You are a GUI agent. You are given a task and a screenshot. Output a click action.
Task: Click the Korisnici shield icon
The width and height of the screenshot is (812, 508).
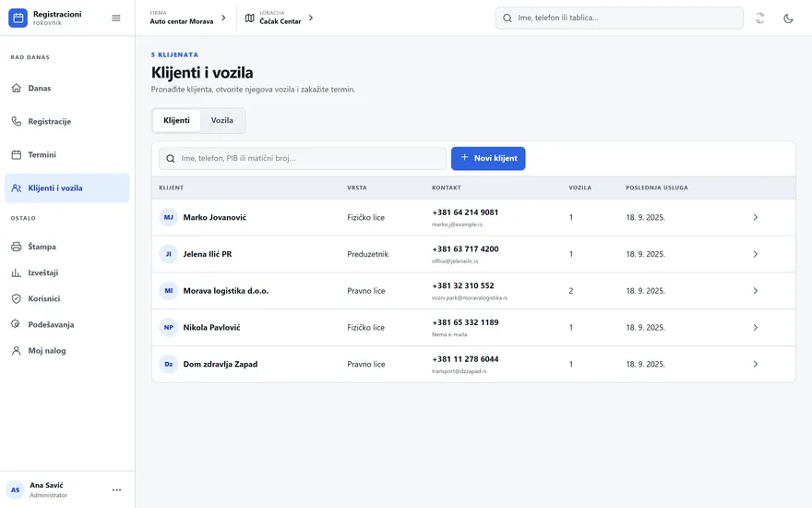(17, 298)
